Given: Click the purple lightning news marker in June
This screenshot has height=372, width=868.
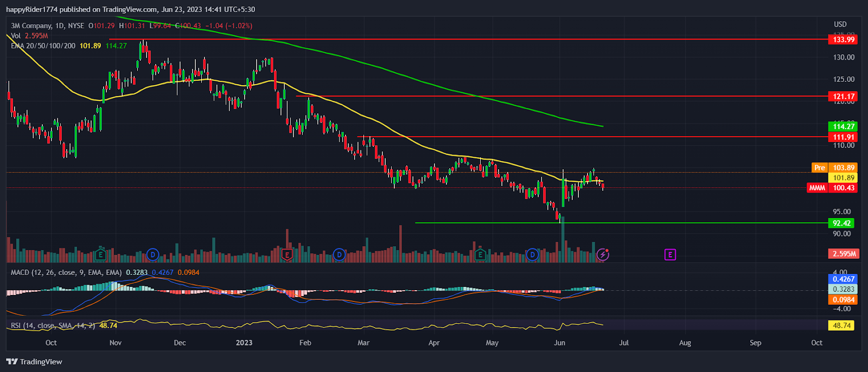Looking at the screenshot, I should click(603, 254).
